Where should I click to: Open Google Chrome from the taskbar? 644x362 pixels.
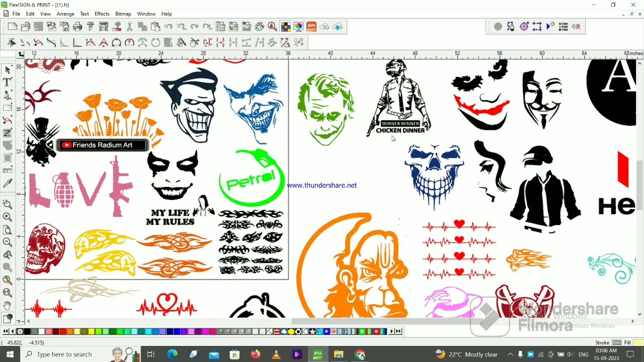[359, 354]
